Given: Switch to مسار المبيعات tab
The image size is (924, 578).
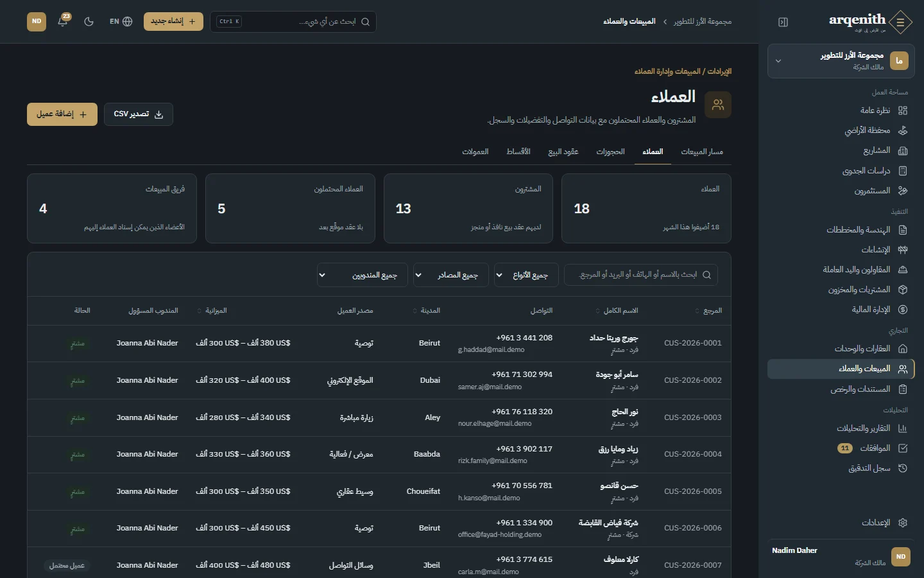Looking at the screenshot, I should tap(702, 152).
